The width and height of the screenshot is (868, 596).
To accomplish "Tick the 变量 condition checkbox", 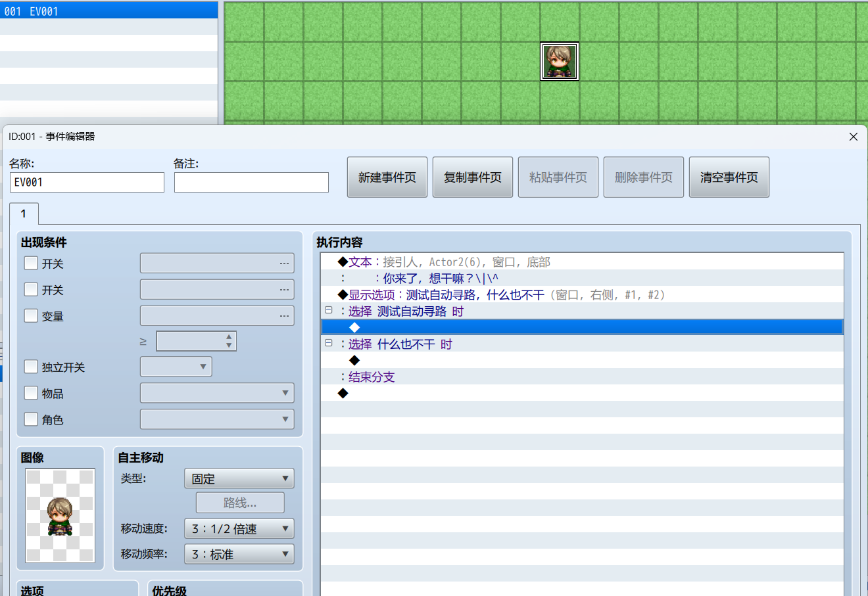I will (31, 315).
